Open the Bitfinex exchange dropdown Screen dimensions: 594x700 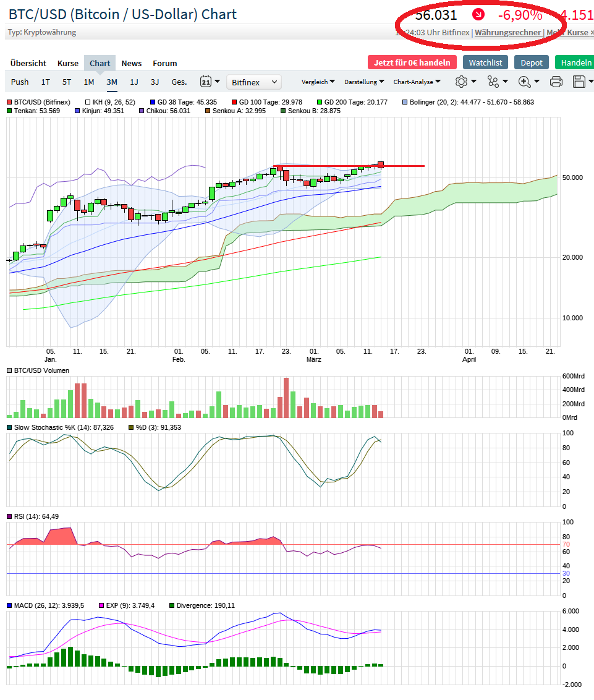(254, 82)
